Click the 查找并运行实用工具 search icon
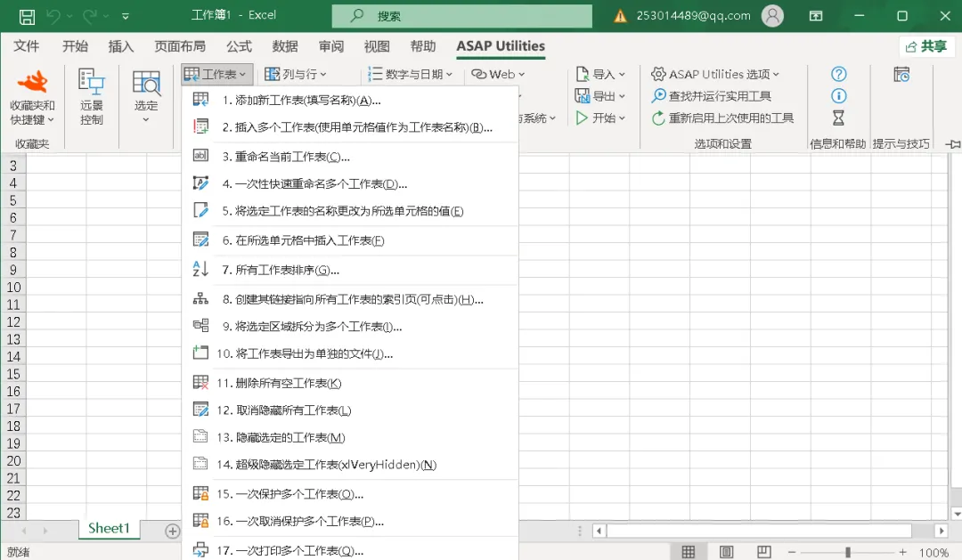962x560 pixels. tap(658, 95)
